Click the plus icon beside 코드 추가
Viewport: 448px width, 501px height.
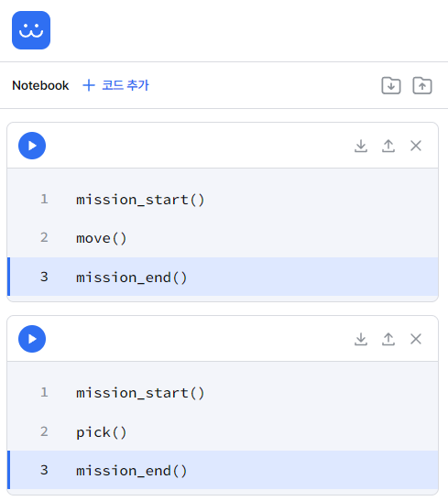pyautogui.click(x=89, y=85)
